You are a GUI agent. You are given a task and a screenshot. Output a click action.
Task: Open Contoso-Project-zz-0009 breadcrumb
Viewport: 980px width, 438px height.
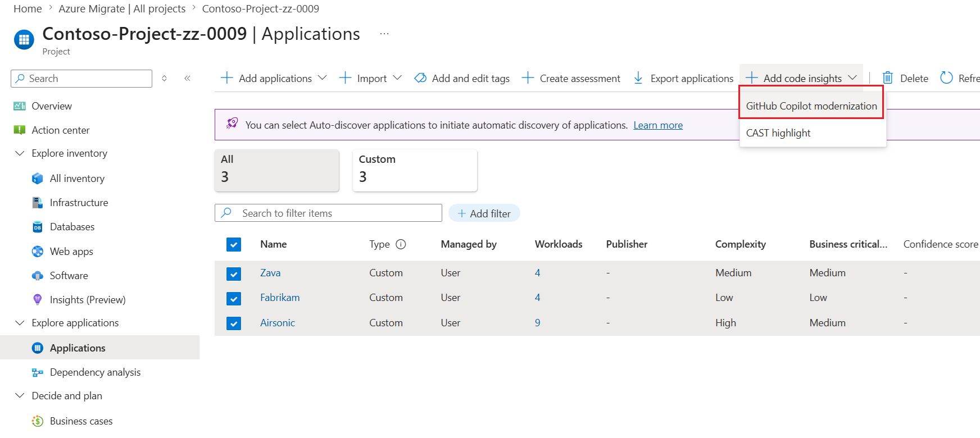261,9
